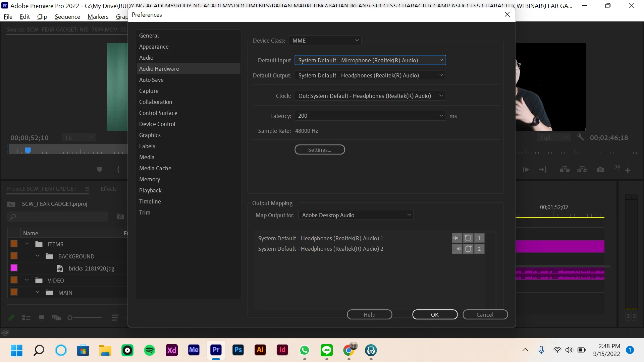Click OK to confirm preferences
Image resolution: width=644 pixels, height=362 pixels.
434,315
